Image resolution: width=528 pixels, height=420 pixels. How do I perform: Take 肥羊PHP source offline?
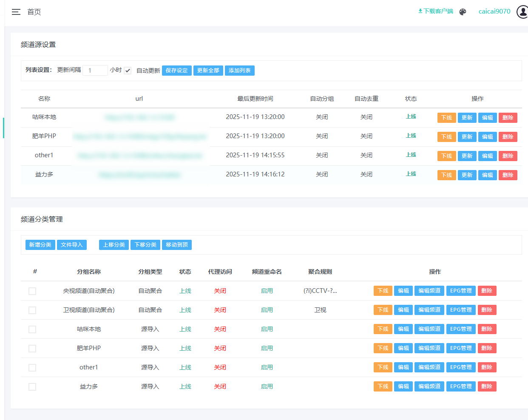(x=447, y=137)
